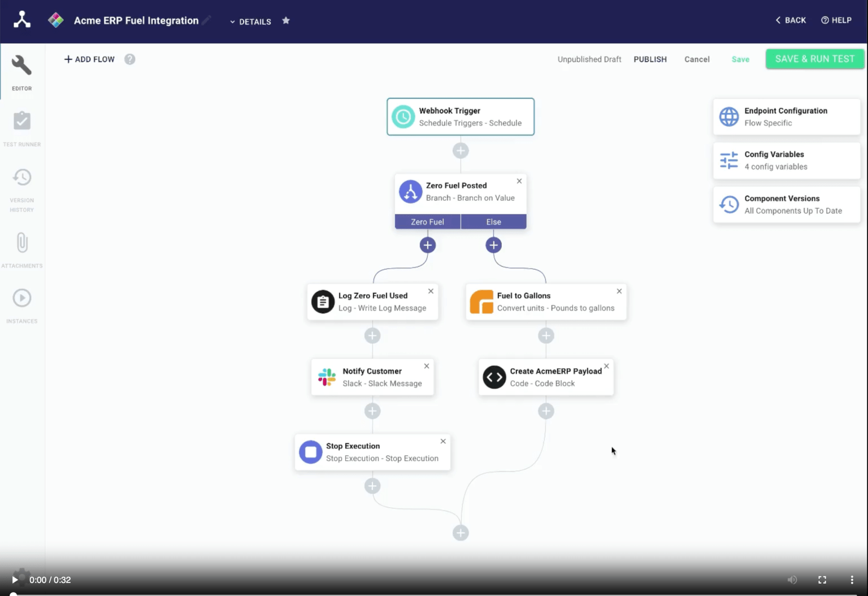Open the Endpoint Configuration settings
Viewport: 868px width, 596px height.
click(x=785, y=116)
